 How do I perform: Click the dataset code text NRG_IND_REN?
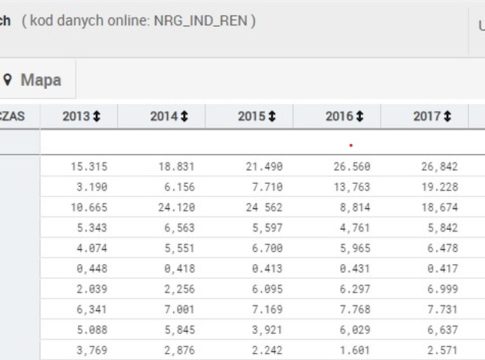(201, 21)
